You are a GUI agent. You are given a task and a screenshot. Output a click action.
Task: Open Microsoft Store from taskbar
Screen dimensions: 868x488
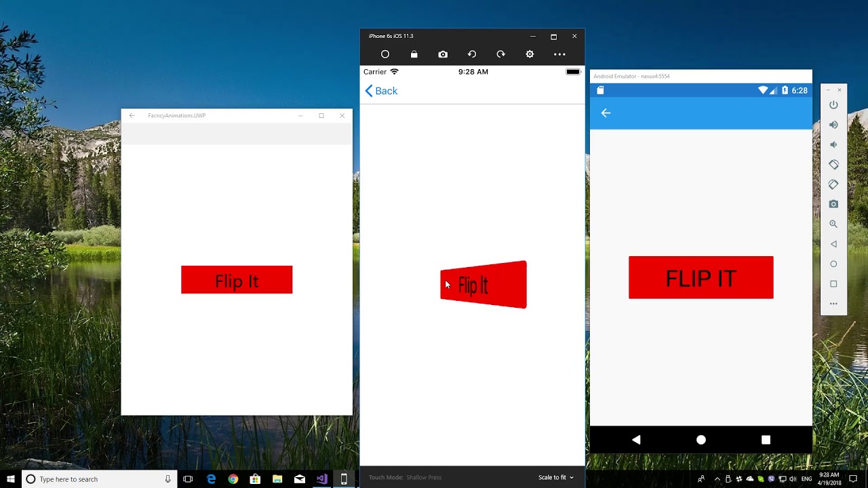coord(255,479)
